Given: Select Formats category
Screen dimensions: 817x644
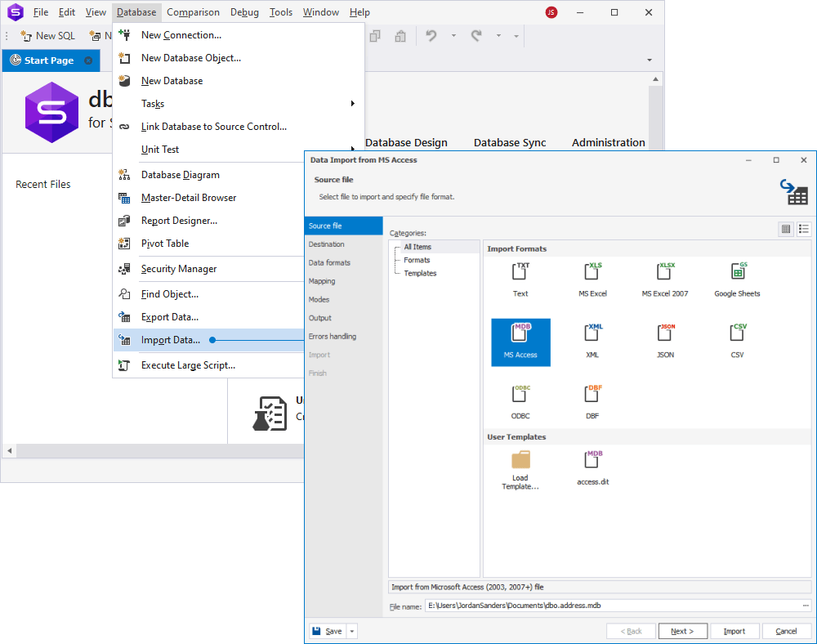Looking at the screenshot, I should pos(417,260).
